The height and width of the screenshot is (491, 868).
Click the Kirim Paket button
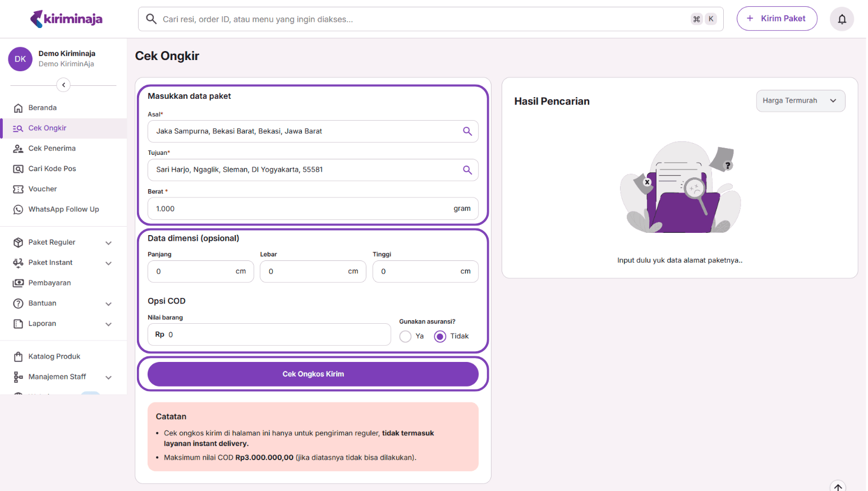click(x=777, y=19)
